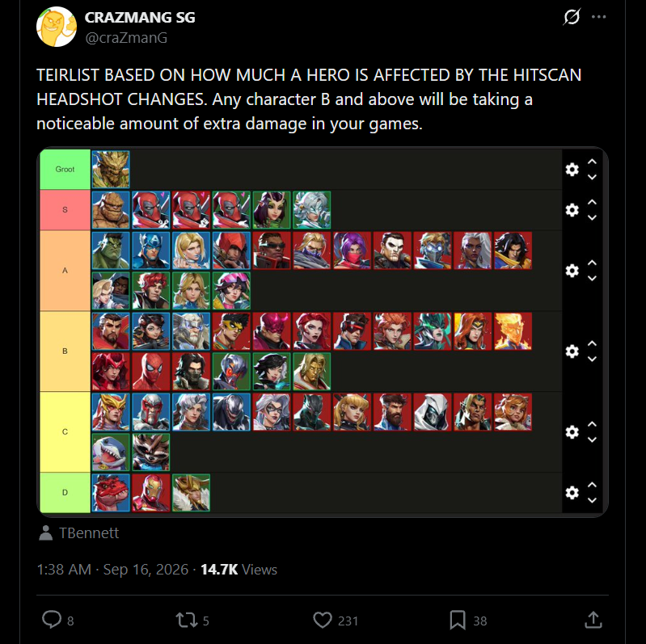This screenshot has width=646, height=644.
Task: Move the B tier row down
Action: pos(592,359)
